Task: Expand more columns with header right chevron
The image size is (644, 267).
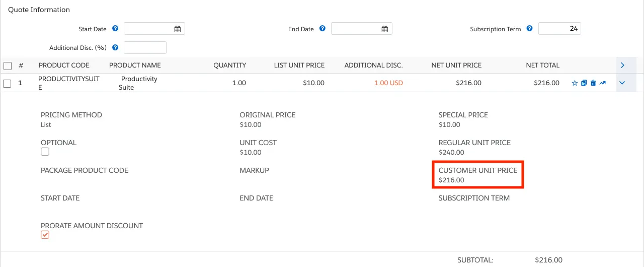Action: click(622, 65)
